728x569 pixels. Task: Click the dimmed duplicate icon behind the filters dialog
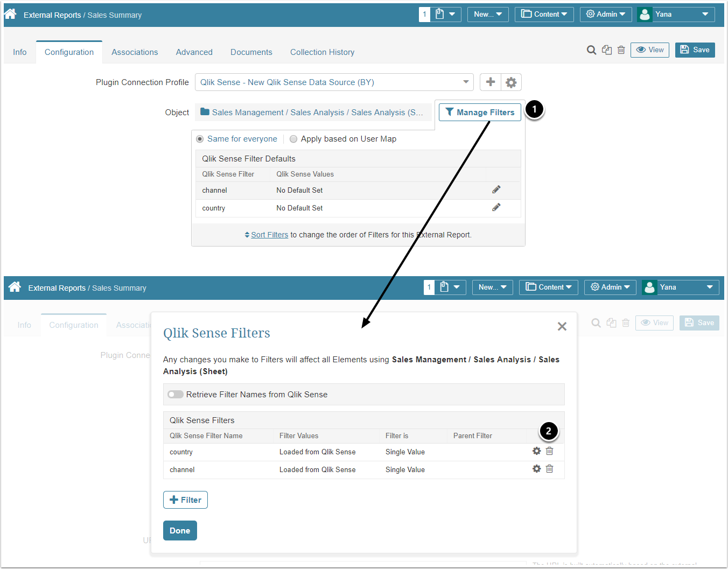coord(612,323)
